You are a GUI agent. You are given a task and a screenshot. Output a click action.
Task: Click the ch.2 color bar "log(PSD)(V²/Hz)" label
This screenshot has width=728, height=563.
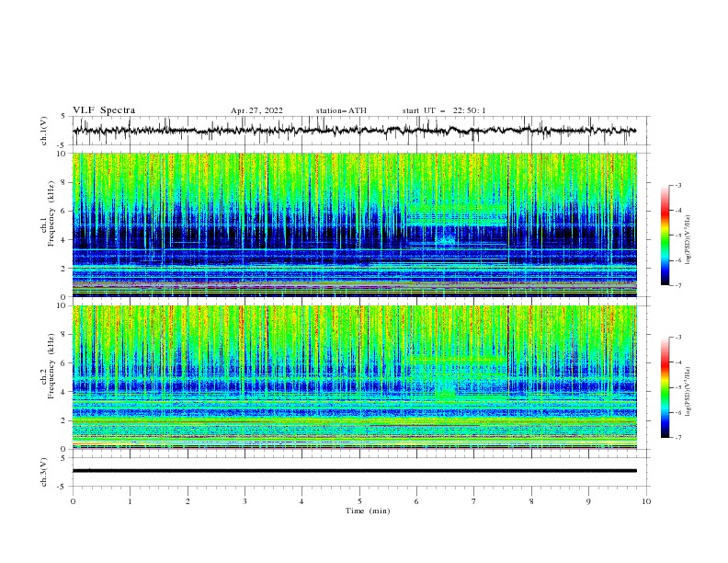[x=688, y=392]
